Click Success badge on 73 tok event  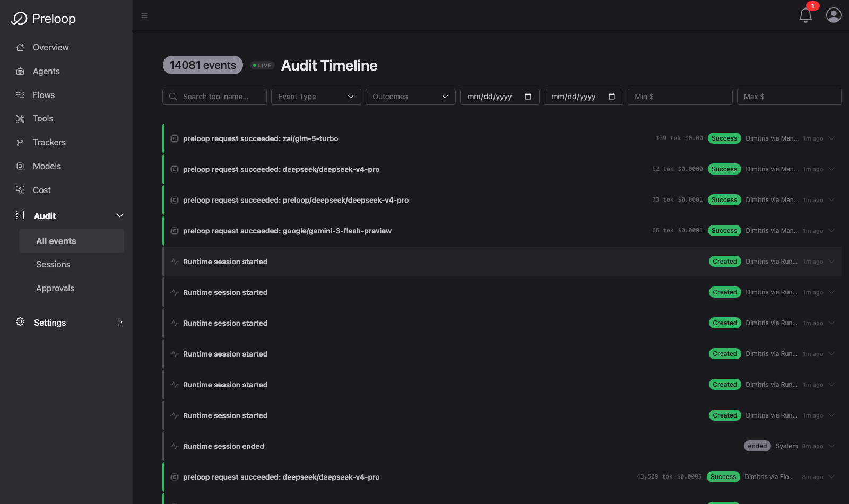point(724,200)
